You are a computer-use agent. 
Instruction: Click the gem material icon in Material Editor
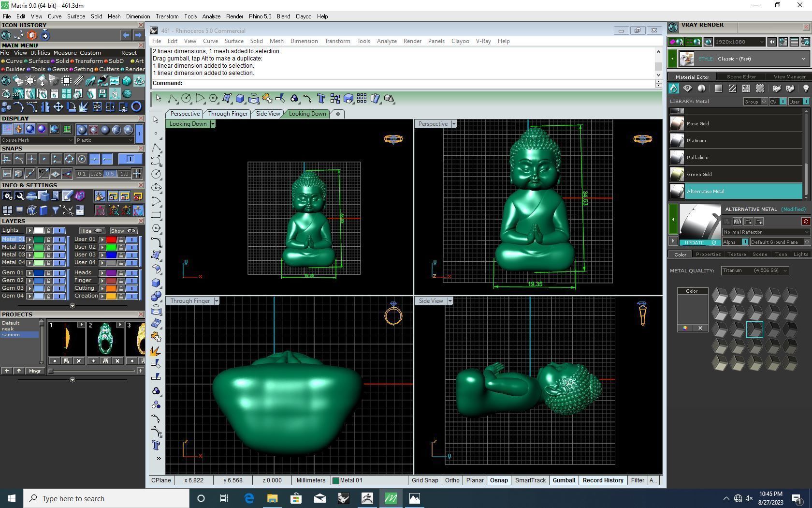coord(688,88)
